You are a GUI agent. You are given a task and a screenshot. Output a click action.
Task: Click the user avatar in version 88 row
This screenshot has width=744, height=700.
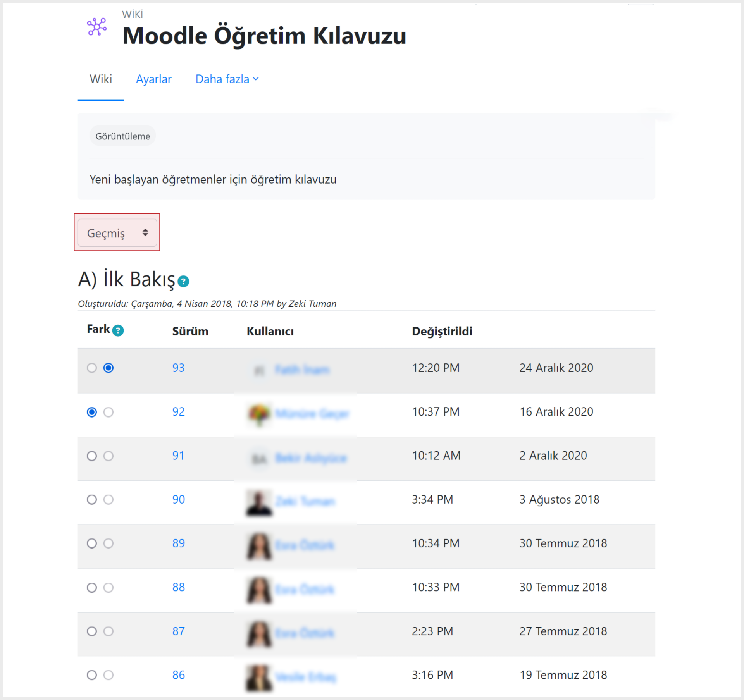pyautogui.click(x=259, y=590)
